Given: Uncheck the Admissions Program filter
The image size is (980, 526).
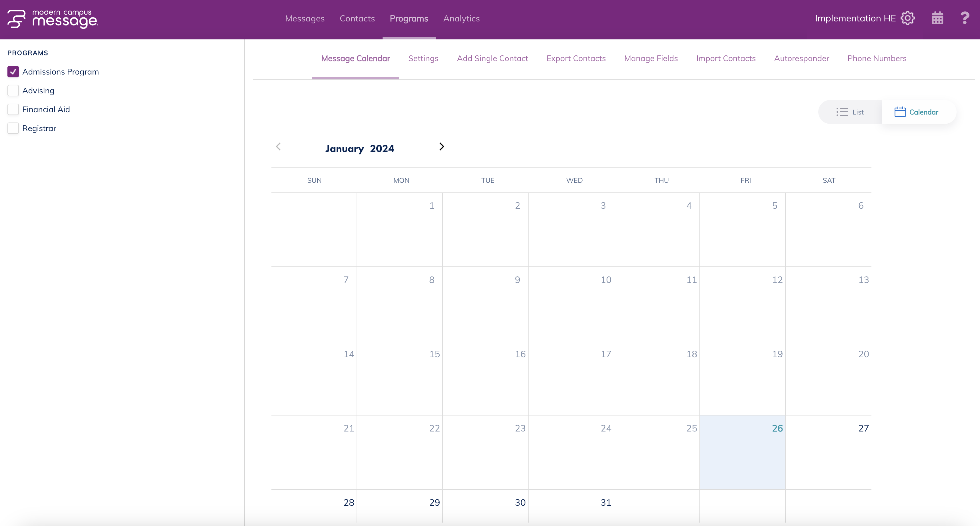Looking at the screenshot, I should pos(13,71).
